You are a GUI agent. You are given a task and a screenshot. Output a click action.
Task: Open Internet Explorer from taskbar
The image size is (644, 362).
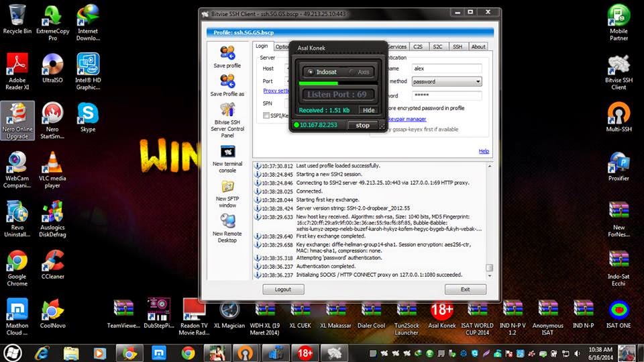tap(42, 353)
